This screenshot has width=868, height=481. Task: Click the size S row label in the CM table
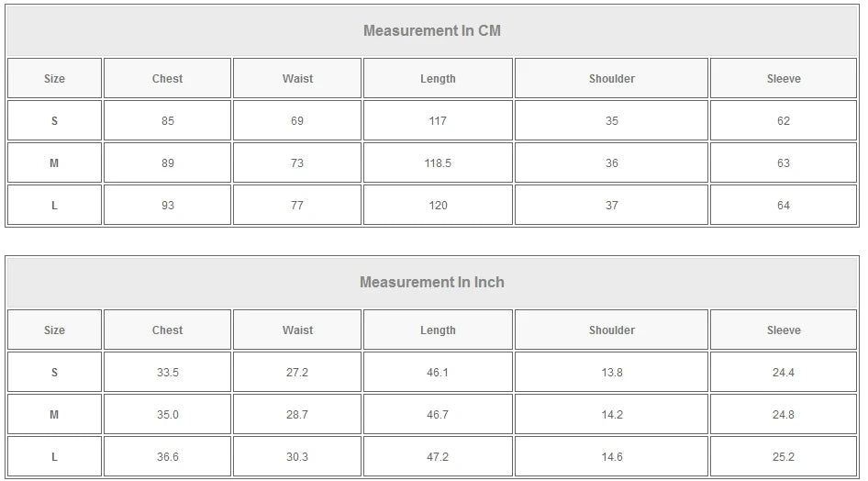click(54, 121)
